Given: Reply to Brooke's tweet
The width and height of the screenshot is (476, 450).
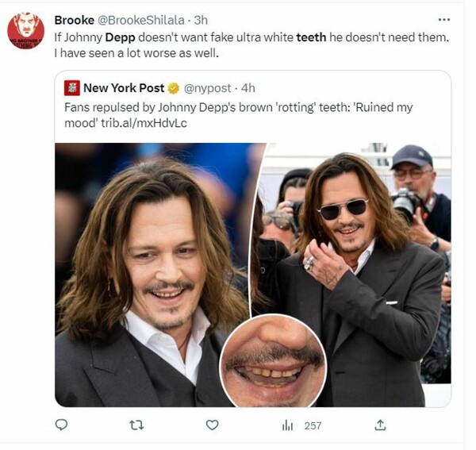Looking at the screenshot, I should 61,425.
